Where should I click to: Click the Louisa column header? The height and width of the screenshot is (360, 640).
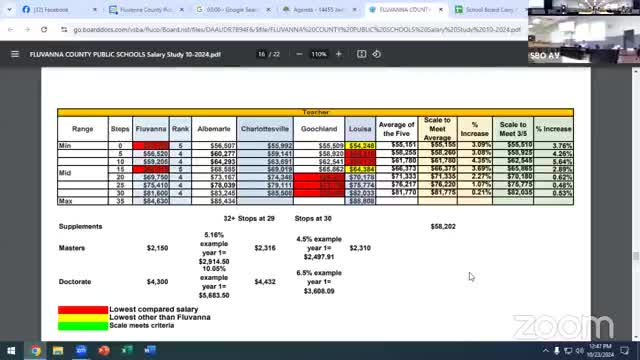(360, 129)
